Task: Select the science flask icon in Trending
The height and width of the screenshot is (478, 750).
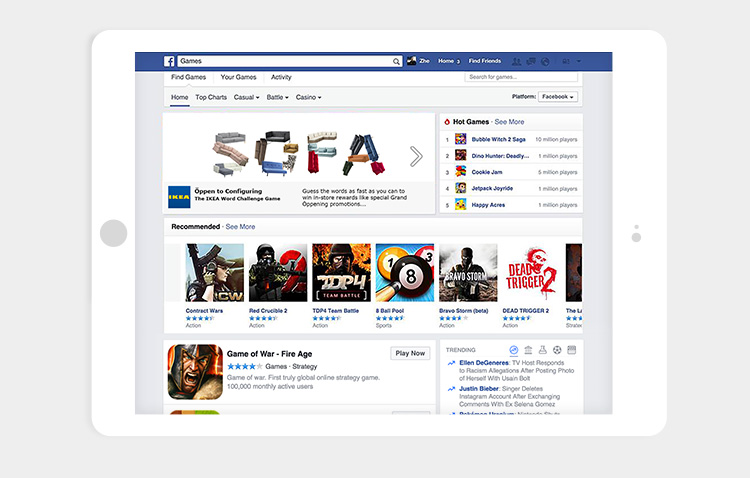Action: pyautogui.click(x=542, y=350)
